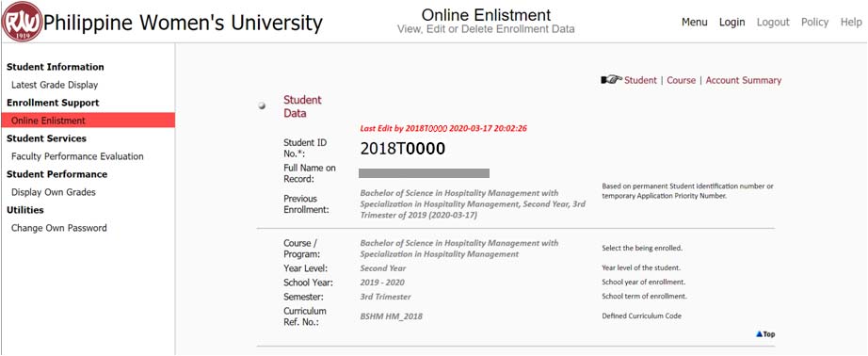The image size is (868, 356).
Task: Click the View, Edit or Delete subtitle
Action: 486,29
